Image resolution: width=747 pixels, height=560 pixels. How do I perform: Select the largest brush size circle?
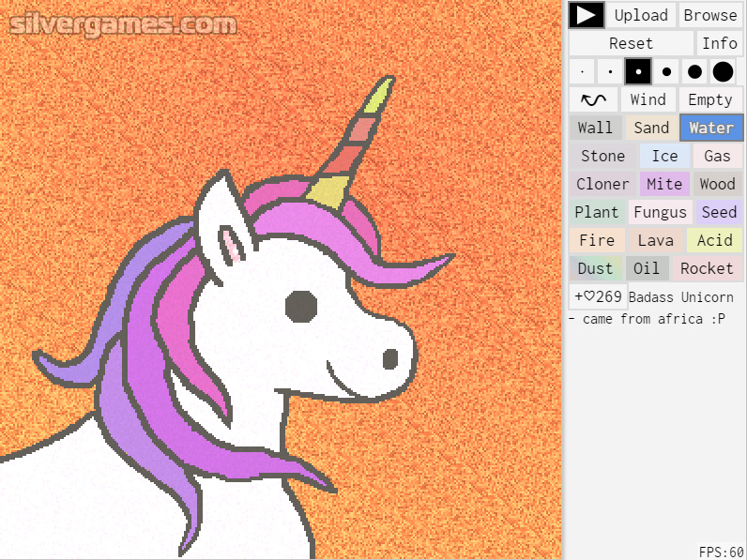tap(723, 71)
